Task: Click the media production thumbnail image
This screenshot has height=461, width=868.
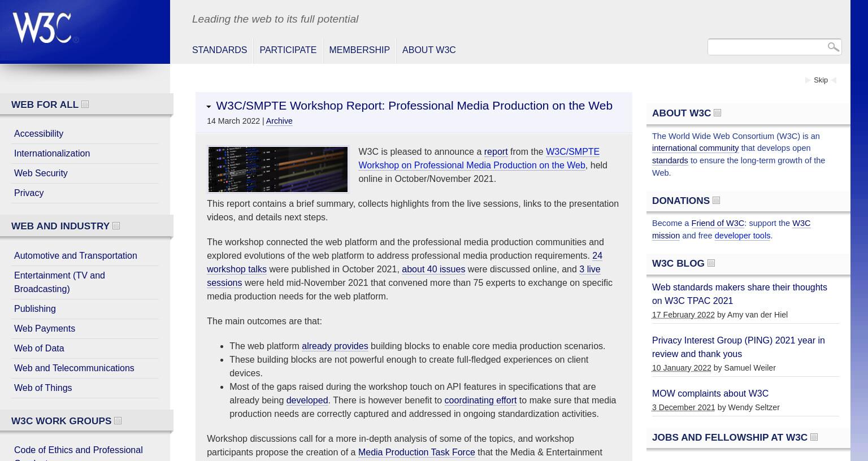Action: coord(278,169)
